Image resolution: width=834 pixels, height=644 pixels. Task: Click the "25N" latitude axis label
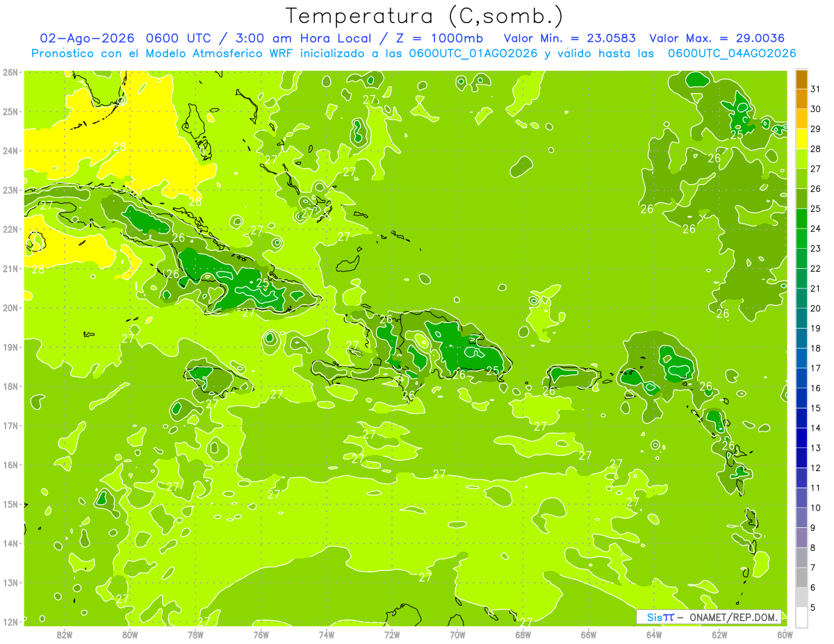click(10, 111)
